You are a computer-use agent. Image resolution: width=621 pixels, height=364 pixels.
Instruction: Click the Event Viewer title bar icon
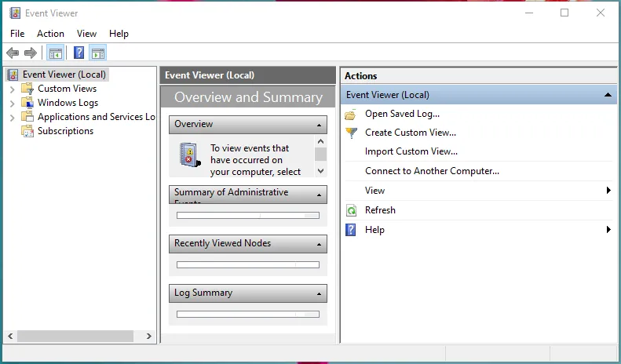[x=15, y=13]
